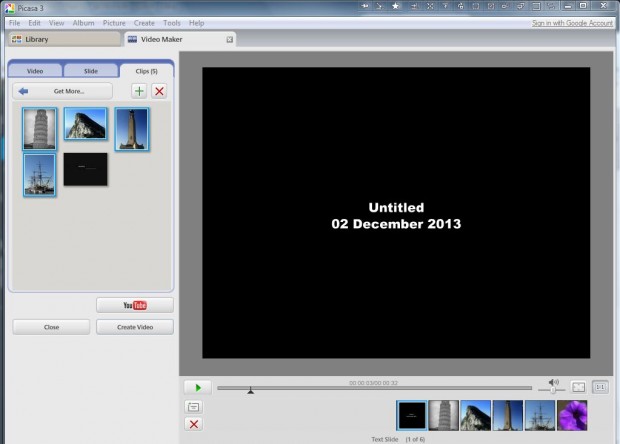Click the full screen preview icon

click(579, 387)
